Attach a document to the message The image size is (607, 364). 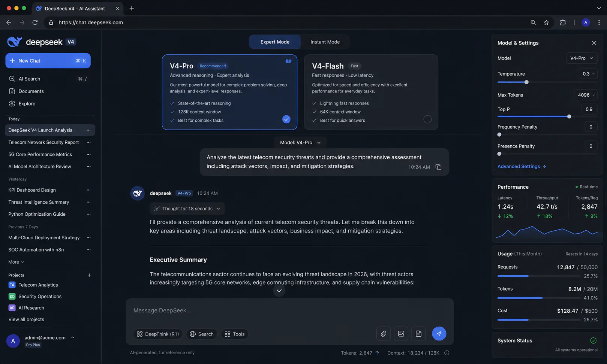point(418,334)
